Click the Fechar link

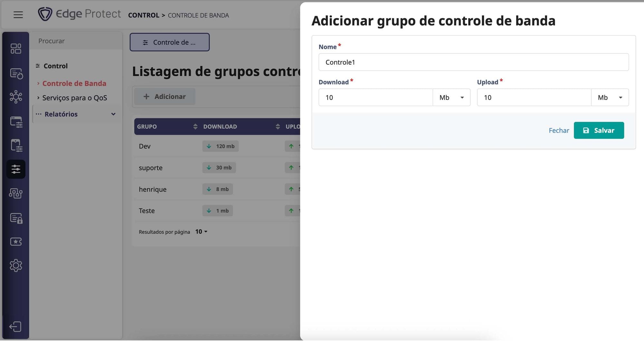559,130
